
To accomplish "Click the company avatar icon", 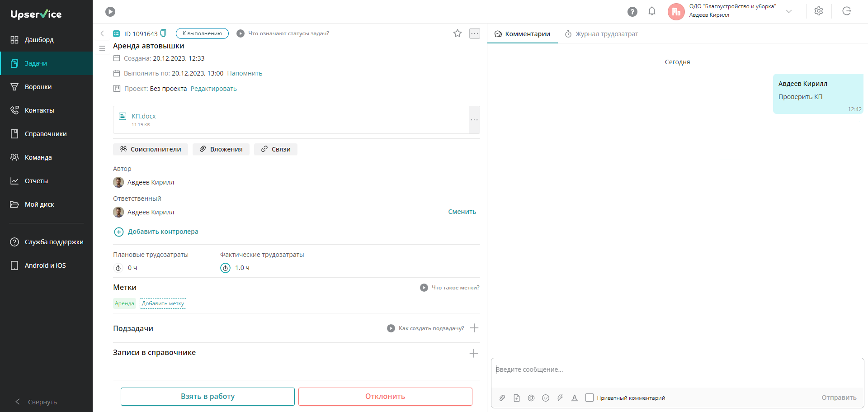I will [676, 12].
